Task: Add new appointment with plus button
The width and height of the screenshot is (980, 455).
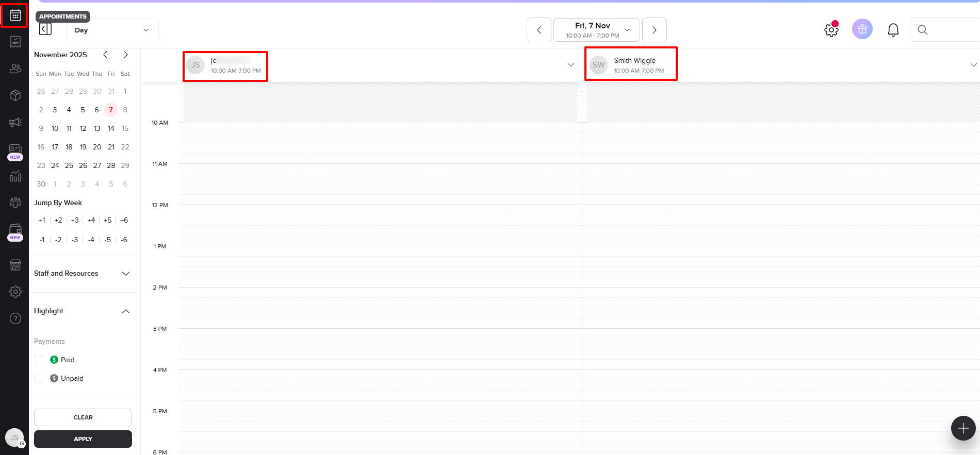Action: tap(963, 428)
